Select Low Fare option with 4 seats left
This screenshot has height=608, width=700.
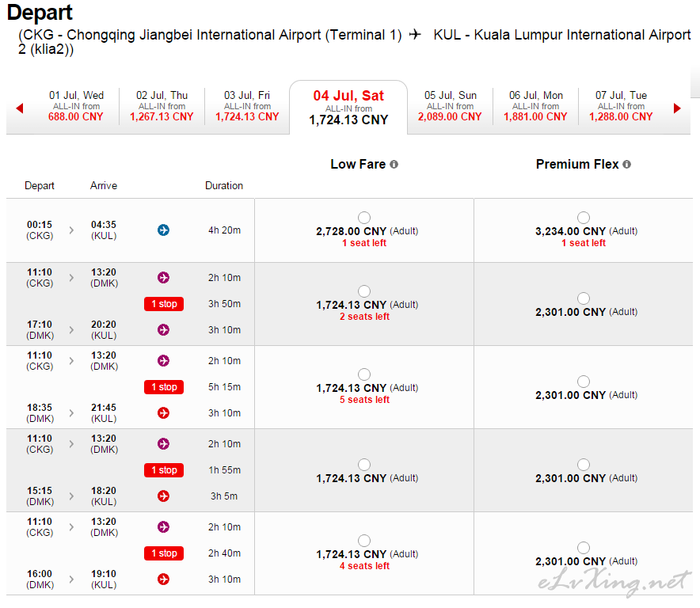[364, 541]
